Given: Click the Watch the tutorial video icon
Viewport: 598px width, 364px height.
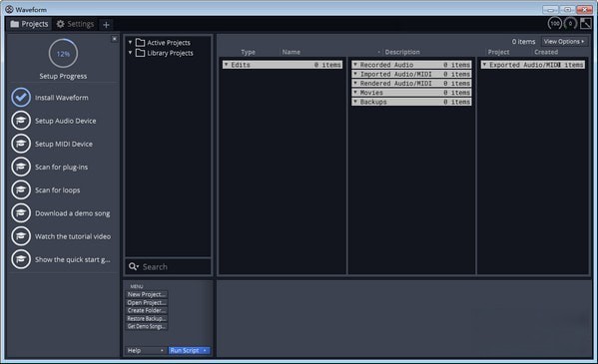Looking at the screenshot, I should pyautogui.click(x=21, y=236).
